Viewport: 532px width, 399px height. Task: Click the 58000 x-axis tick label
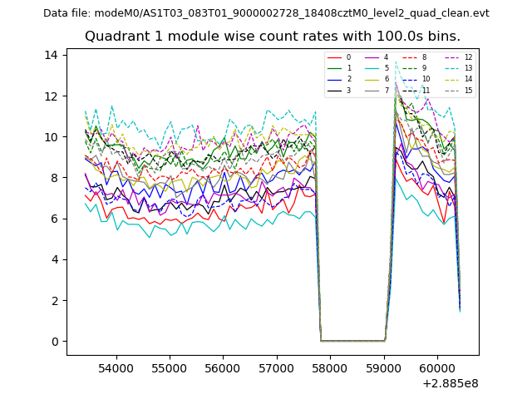pos(330,367)
